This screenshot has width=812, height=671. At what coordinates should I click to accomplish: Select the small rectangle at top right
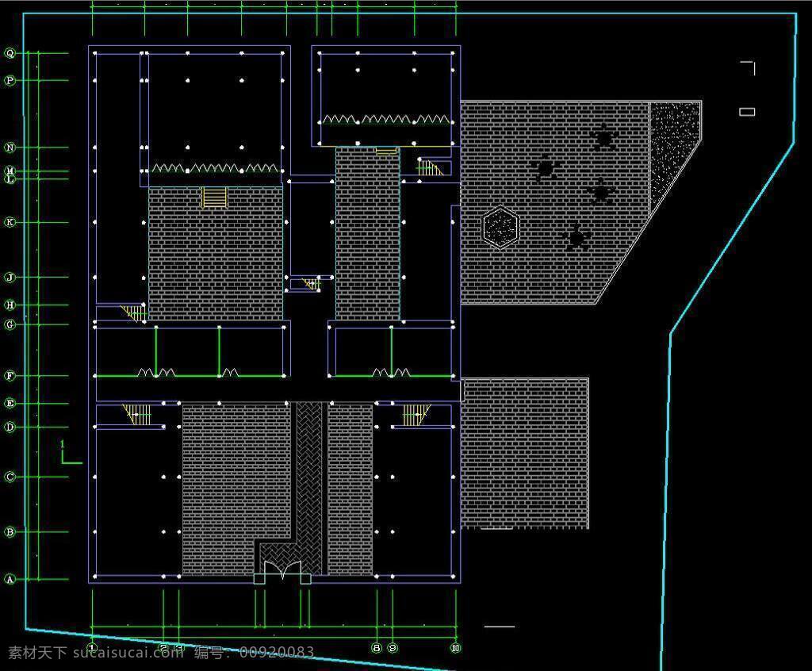[747, 112]
